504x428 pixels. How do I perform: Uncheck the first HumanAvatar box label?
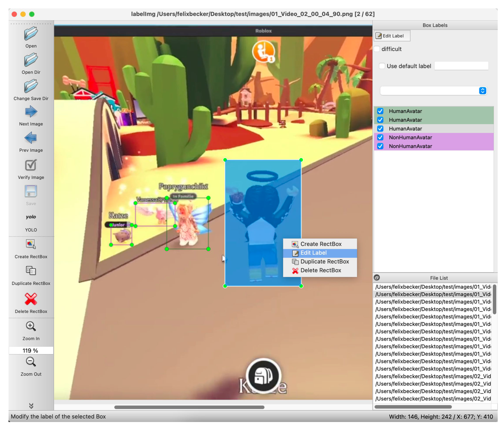pyautogui.click(x=380, y=111)
